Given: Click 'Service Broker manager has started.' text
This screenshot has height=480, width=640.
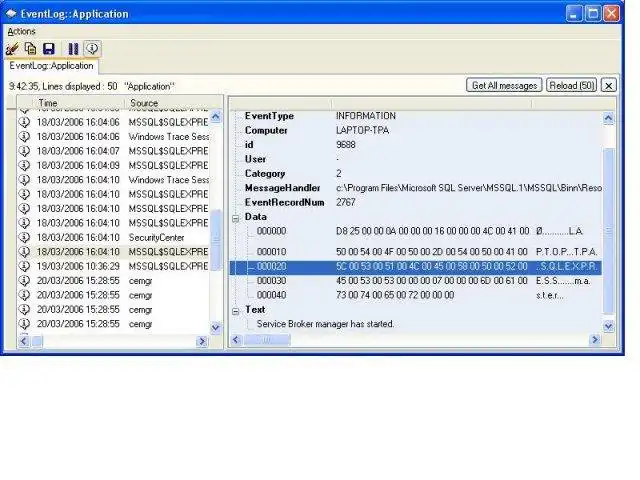Looking at the screenshot, I should click(325, 324).
